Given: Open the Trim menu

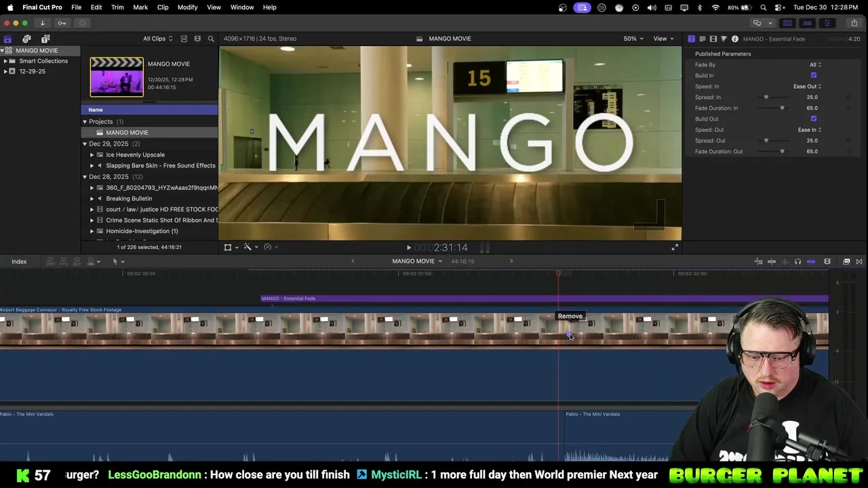Looking at the screenshot, I should (117, 7).
